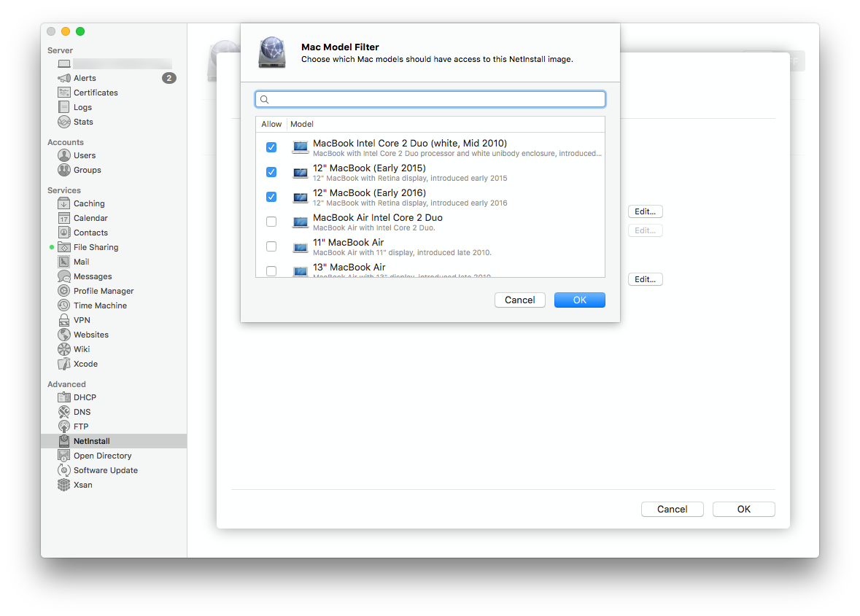
Task: Uncheck MacBook Intel Core 2 Duo (white, Mid 2010)
Action: (271, 147)
